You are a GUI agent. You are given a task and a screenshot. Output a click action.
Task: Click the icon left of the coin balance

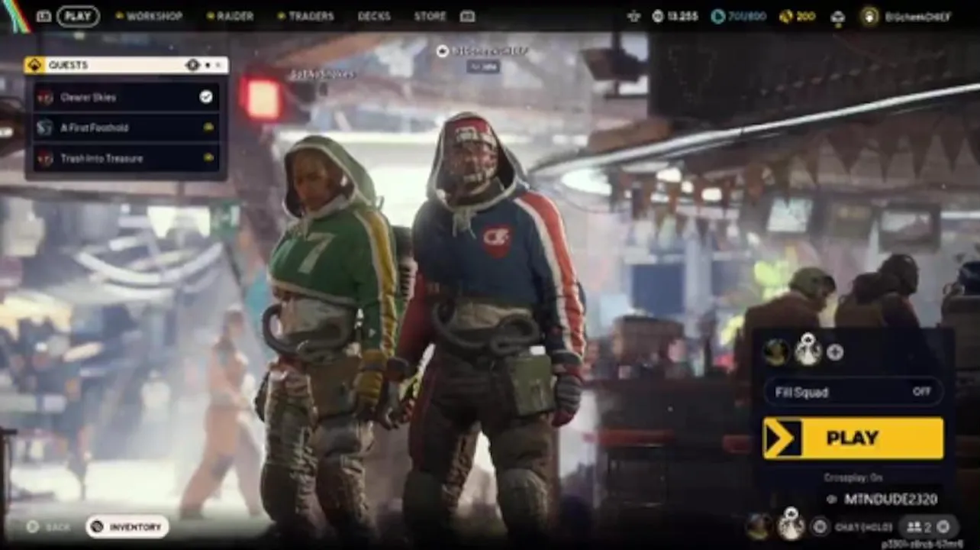tap(633, 16)
